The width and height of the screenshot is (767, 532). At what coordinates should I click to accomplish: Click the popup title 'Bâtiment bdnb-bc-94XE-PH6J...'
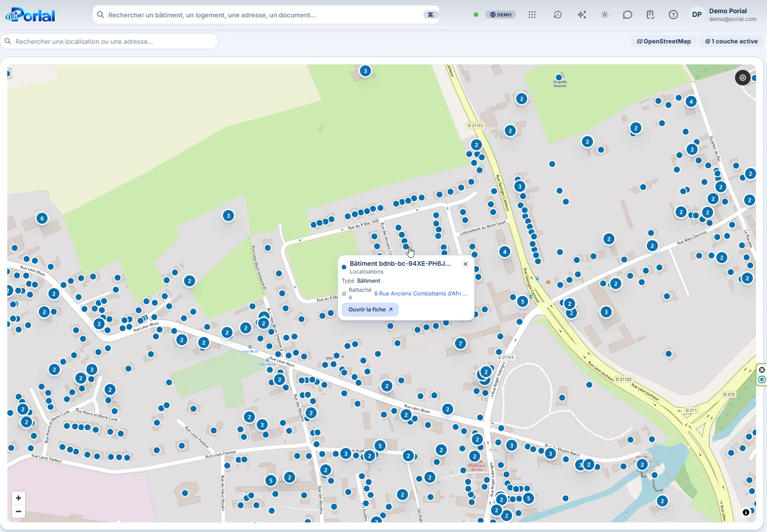pyautogui.click(x=400, y=263)
